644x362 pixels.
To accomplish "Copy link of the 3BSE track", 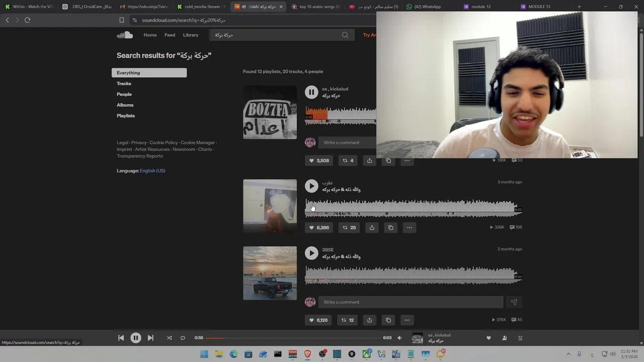I will tap(388, 320).
